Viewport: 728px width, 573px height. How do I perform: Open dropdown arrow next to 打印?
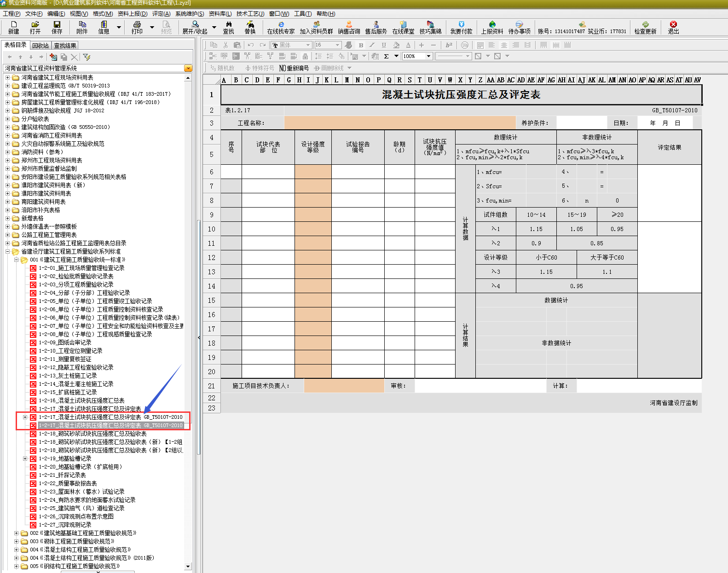pyautogui.click(x=152, y=27)
